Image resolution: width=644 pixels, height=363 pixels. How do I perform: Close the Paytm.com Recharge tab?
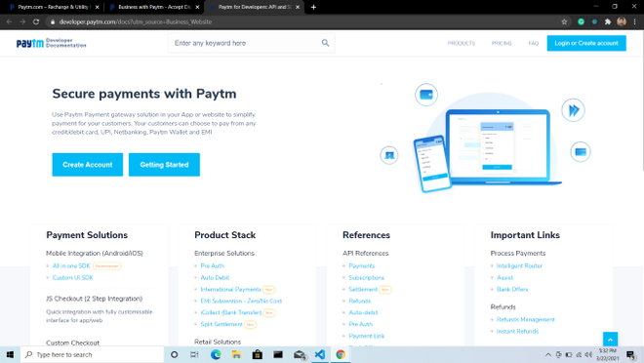pyautogui.click(x=98, y=7)
